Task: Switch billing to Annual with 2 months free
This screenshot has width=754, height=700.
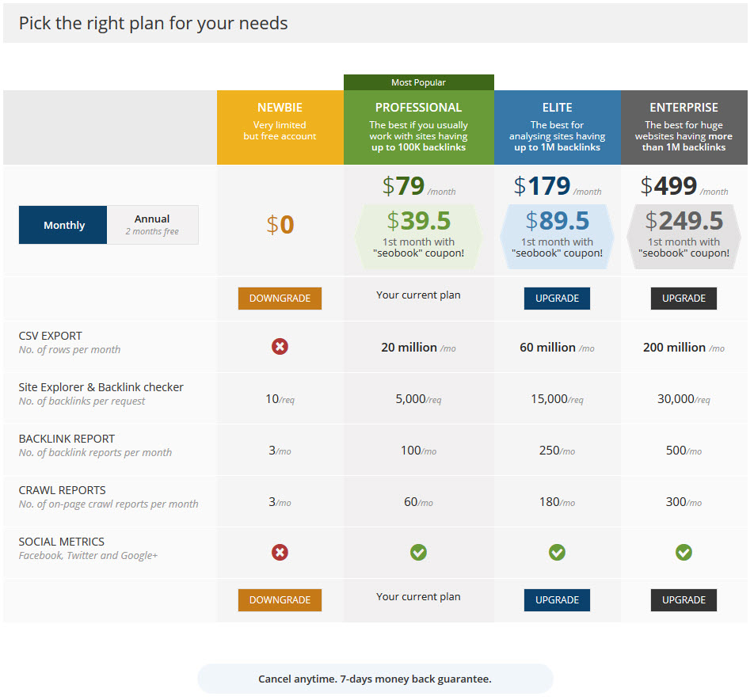Action: (x=152, y=225)
